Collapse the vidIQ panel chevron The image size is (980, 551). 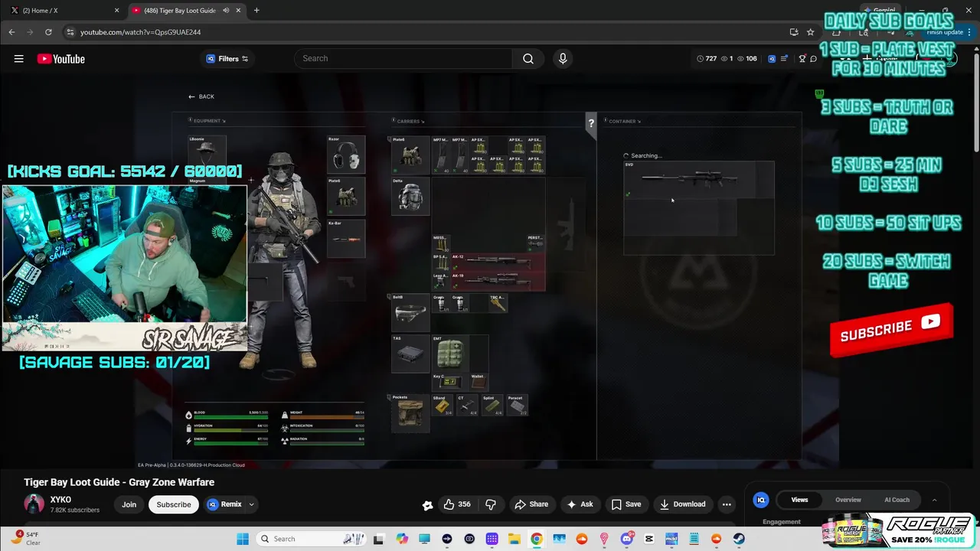(x=934, y=500)
